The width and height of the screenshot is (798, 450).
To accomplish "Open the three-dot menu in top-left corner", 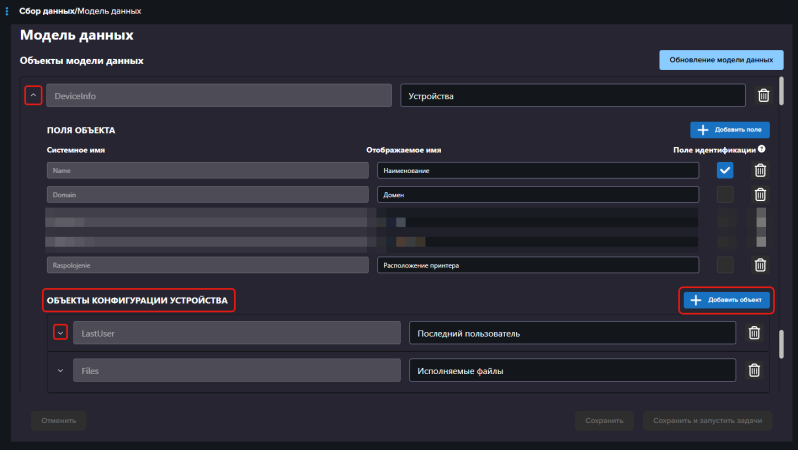I will tap(8, 11).
